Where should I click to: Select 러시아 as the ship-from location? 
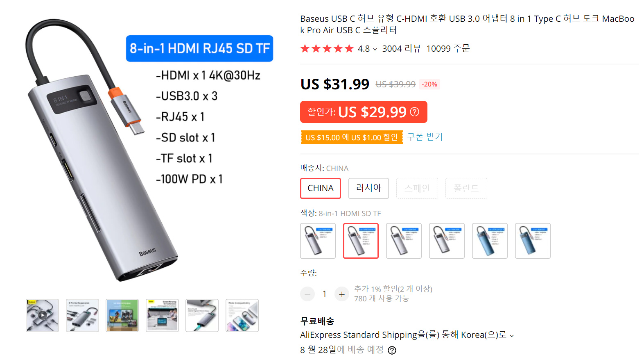368,188
